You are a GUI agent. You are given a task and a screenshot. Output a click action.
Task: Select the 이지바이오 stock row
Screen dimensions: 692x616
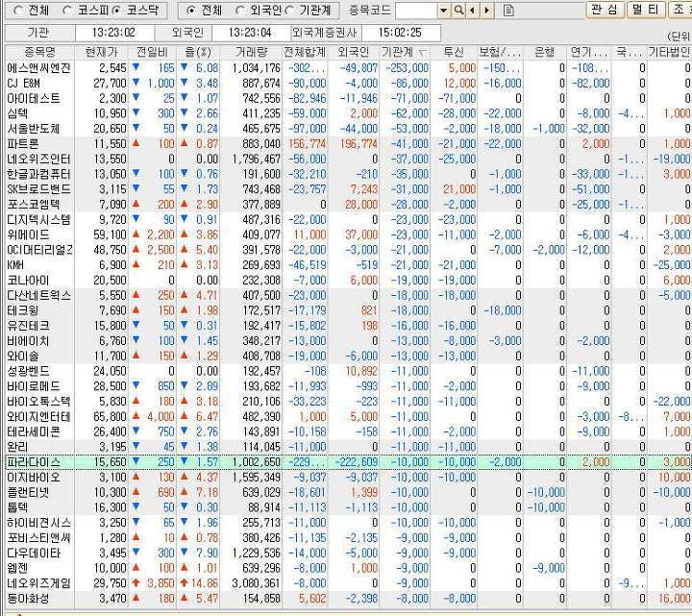point(348,477)
